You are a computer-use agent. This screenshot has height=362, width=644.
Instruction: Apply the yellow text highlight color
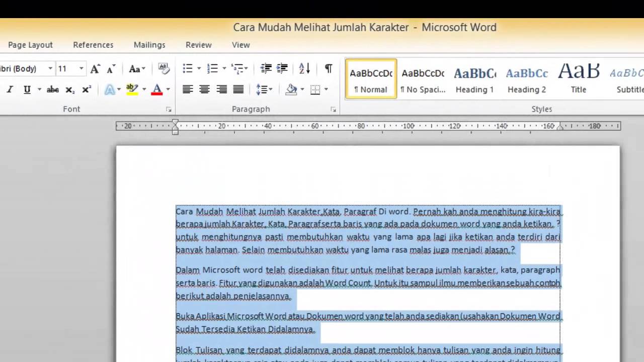tap(132, 89)
